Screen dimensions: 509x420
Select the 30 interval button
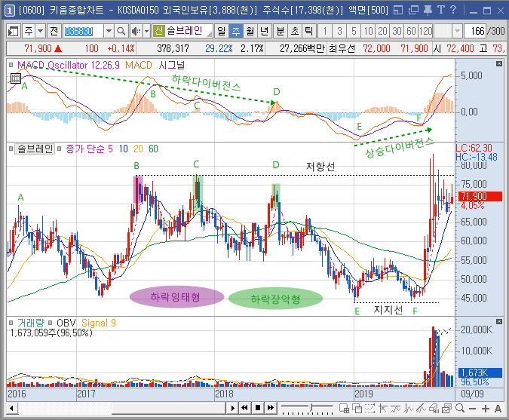click(397, 31)
